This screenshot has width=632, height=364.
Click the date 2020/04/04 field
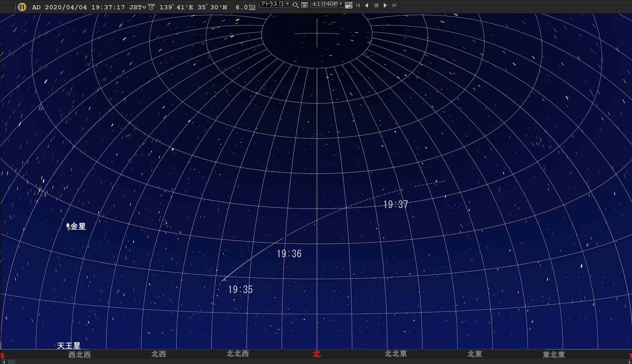[66, 7]
